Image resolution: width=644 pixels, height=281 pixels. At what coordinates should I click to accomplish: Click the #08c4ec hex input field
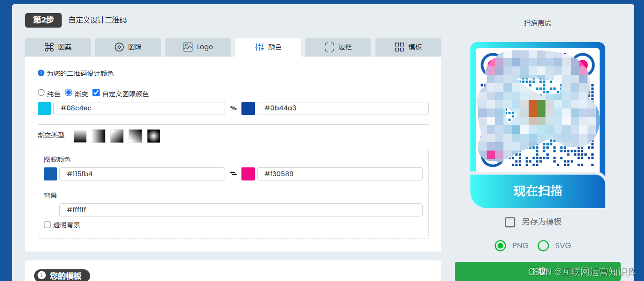point(139,108)
